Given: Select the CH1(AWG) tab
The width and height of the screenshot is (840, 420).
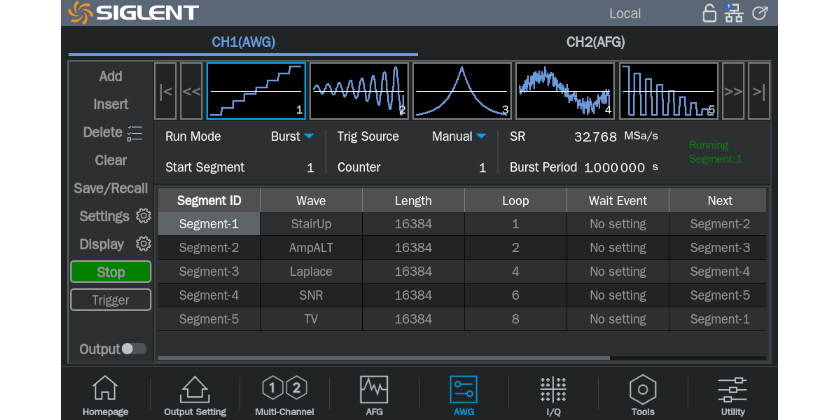Looking at the screenshot, I should 243,42.
